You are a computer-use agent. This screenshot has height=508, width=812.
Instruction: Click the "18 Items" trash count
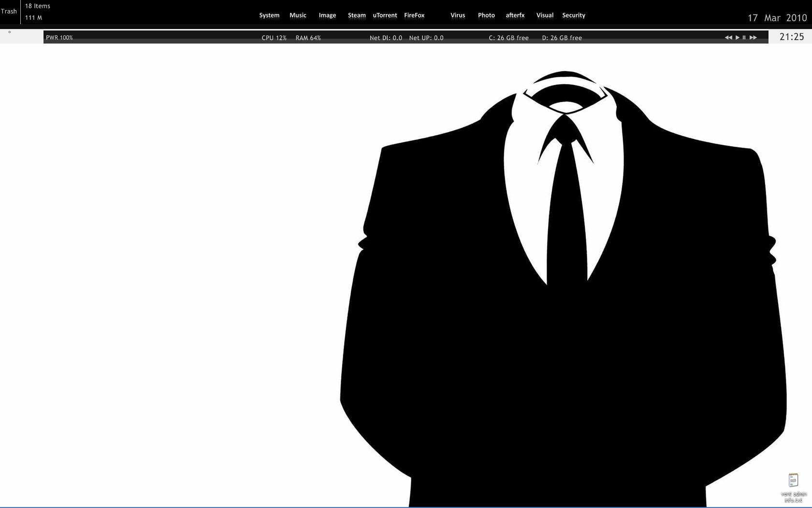(x=38, y=6)
